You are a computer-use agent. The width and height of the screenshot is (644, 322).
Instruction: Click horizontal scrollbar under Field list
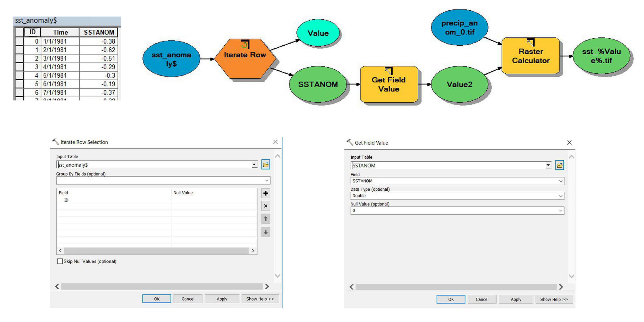pyautogui.click(x=156, y=251)
